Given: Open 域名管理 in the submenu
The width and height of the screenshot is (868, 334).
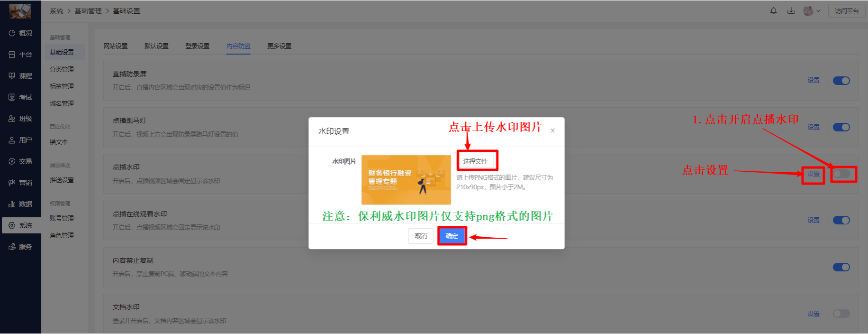Looking at the screenshot, I should click(62, 103).
